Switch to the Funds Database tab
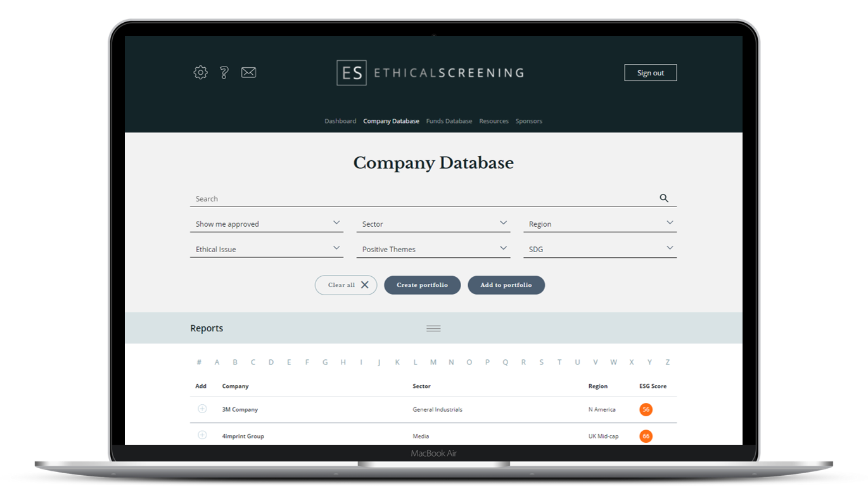The width and height of the screenshot is (868, 498). 449,121
